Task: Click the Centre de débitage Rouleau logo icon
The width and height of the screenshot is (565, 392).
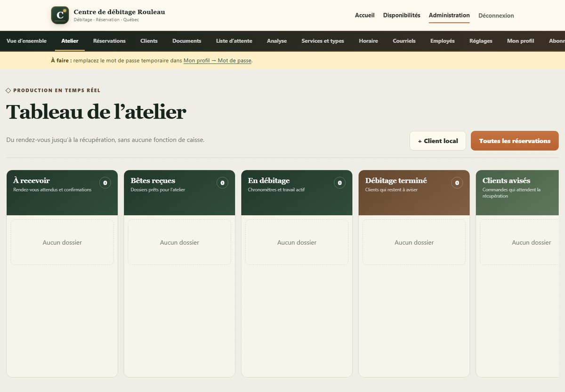Action: point(60,15)
